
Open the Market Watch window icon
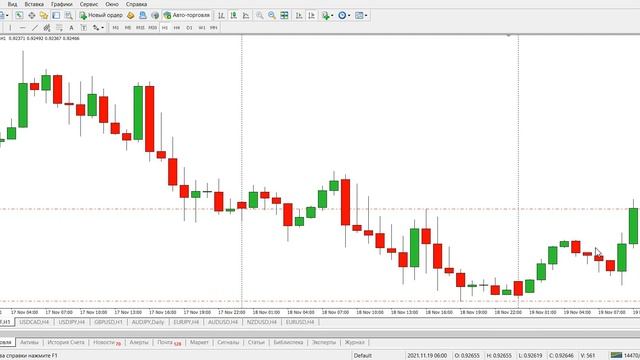[x=19, y=16]
